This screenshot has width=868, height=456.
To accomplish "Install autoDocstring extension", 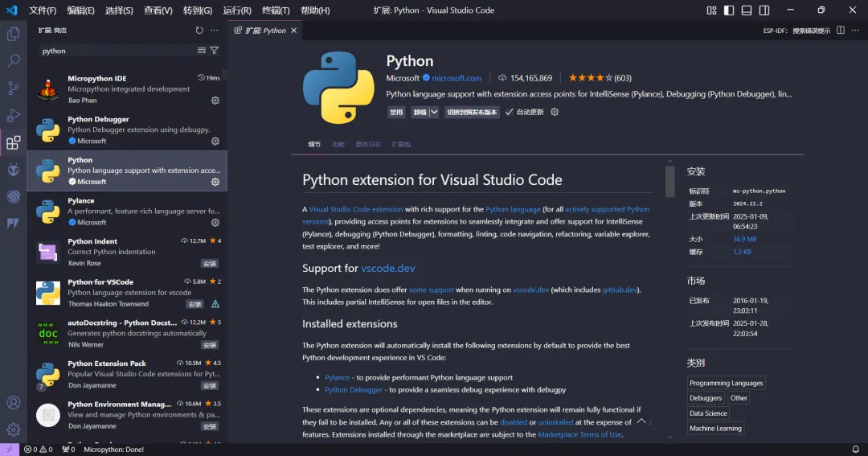I will [210, 345].
